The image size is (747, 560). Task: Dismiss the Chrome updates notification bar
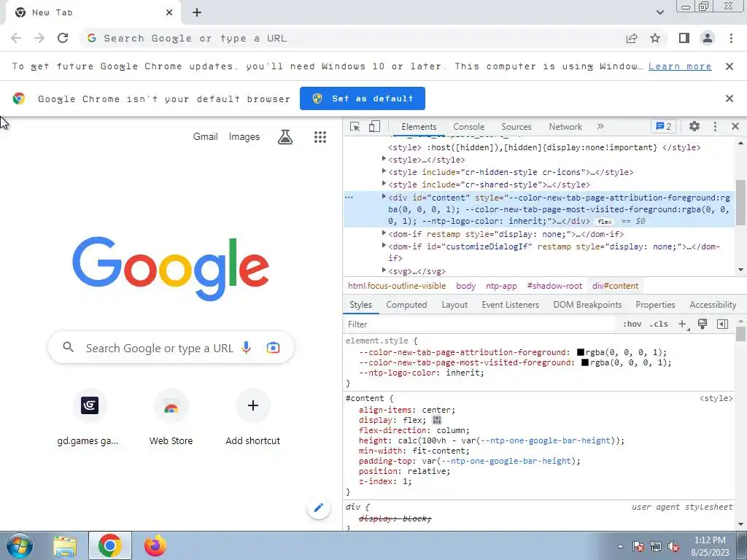tap(729, 66)
